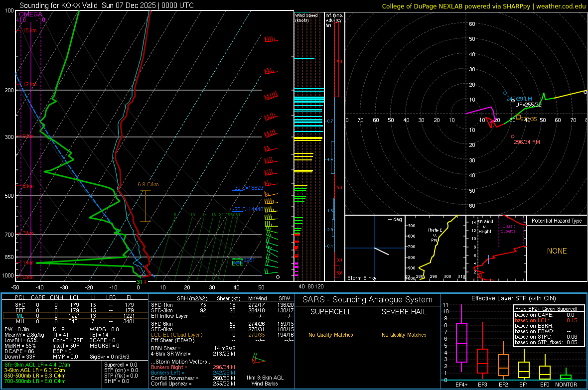588x390 pixels.
Task: Click the CAPE column header
Action: [38, 297]
